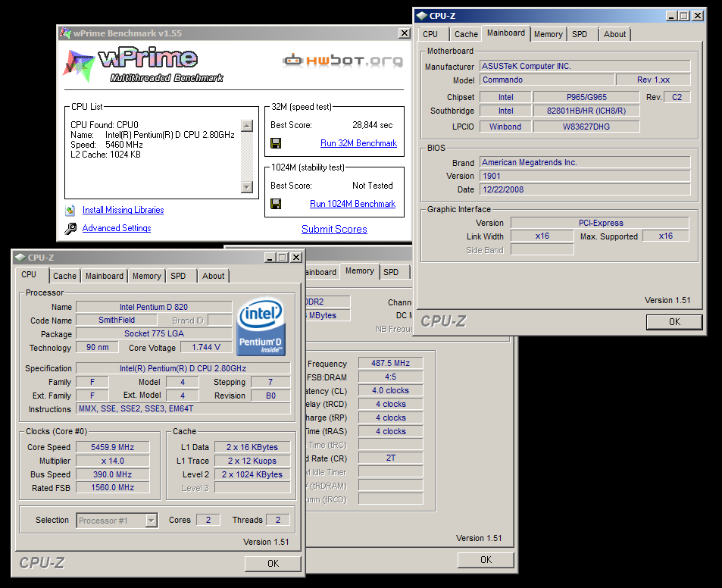Click the save icon beside Run 1024M Benchmark
This screenshot has width=722, height=588.
pyautogui.click(x=276, y=204)
